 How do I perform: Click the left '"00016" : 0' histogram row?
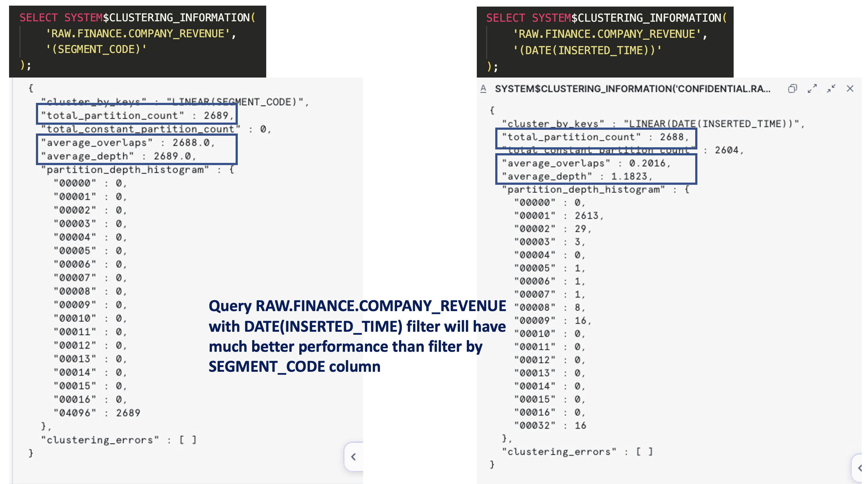coord(90,399)
